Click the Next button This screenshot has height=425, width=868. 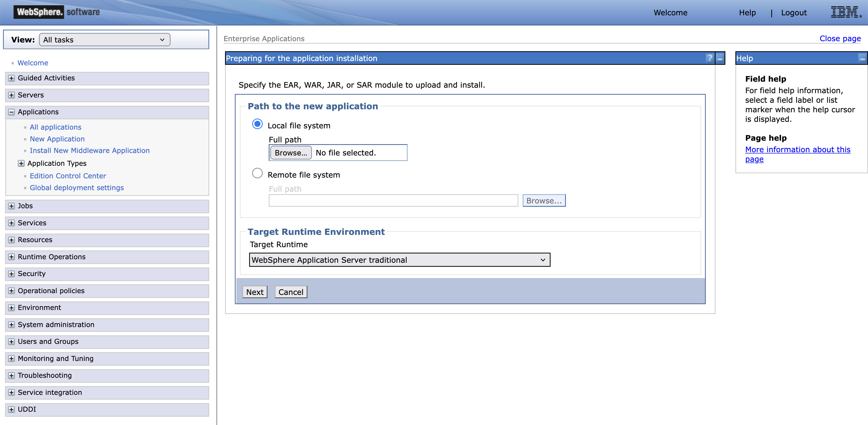(x=255, y=292)
